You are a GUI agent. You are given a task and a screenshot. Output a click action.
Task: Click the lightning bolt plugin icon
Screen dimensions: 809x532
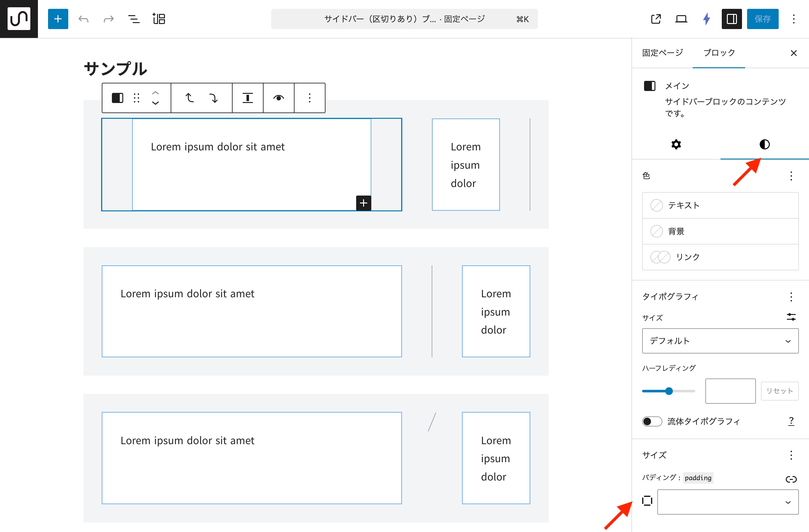click(x=706, y=19)
